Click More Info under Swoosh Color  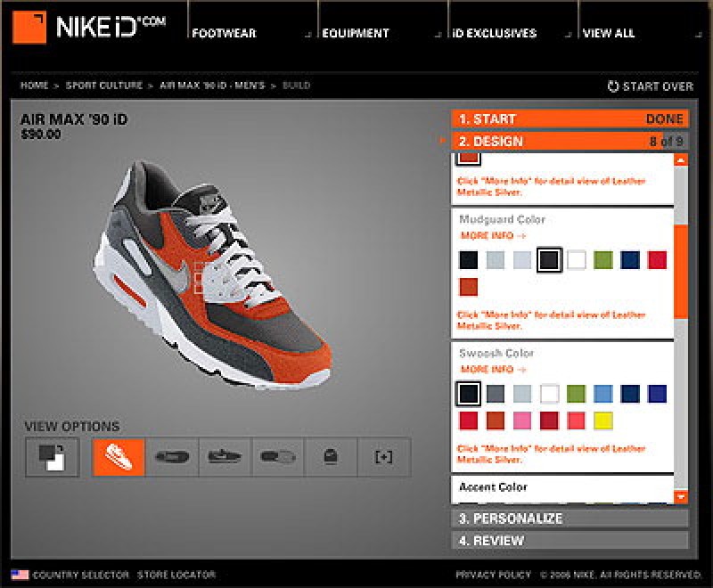494,369
